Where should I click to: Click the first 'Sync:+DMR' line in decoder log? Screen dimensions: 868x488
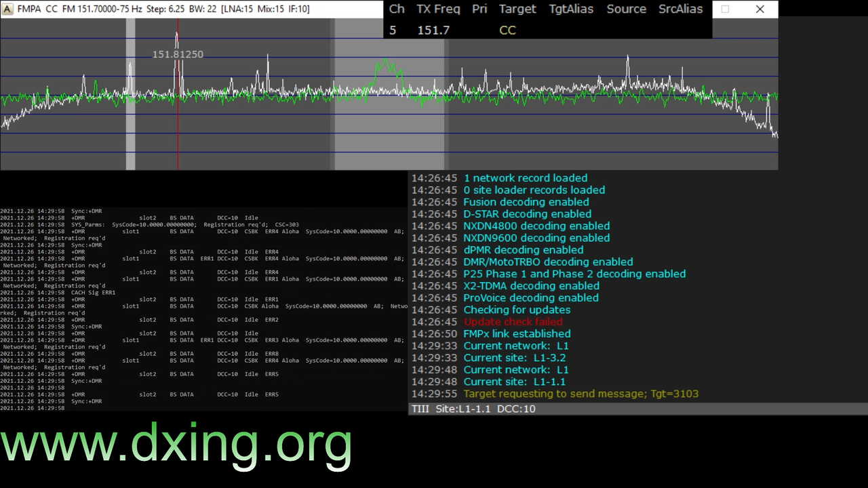click(51, 211)
